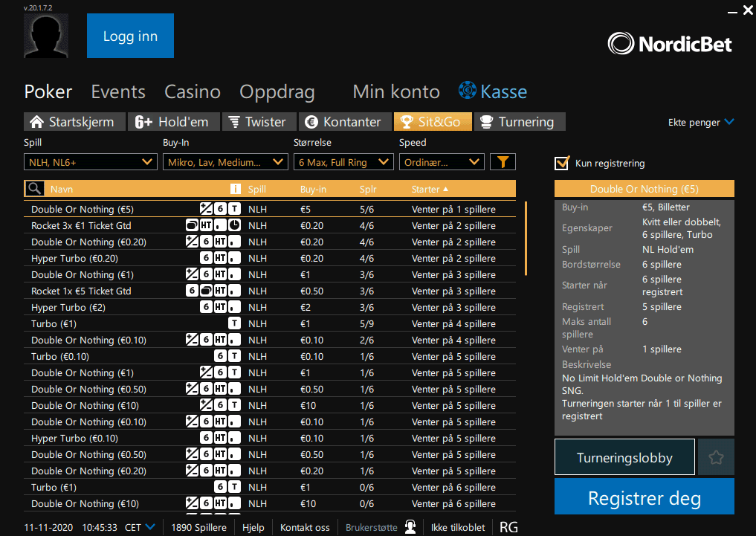Open the Turneringslobby button
The image size is (756, 536).
[624, 457]
